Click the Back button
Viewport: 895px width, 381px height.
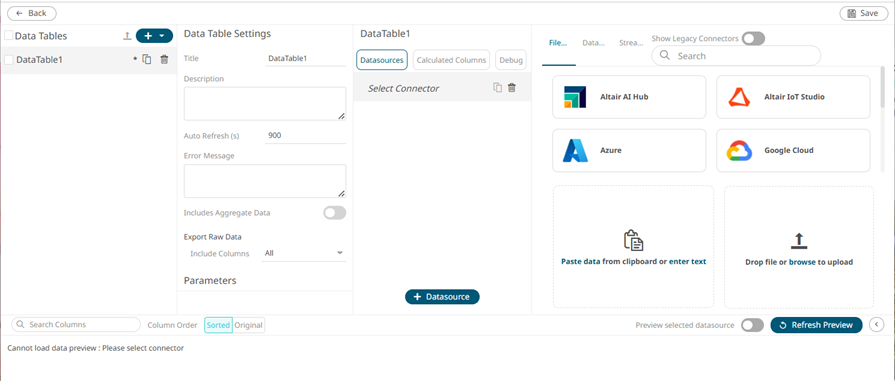coord(31,13)
